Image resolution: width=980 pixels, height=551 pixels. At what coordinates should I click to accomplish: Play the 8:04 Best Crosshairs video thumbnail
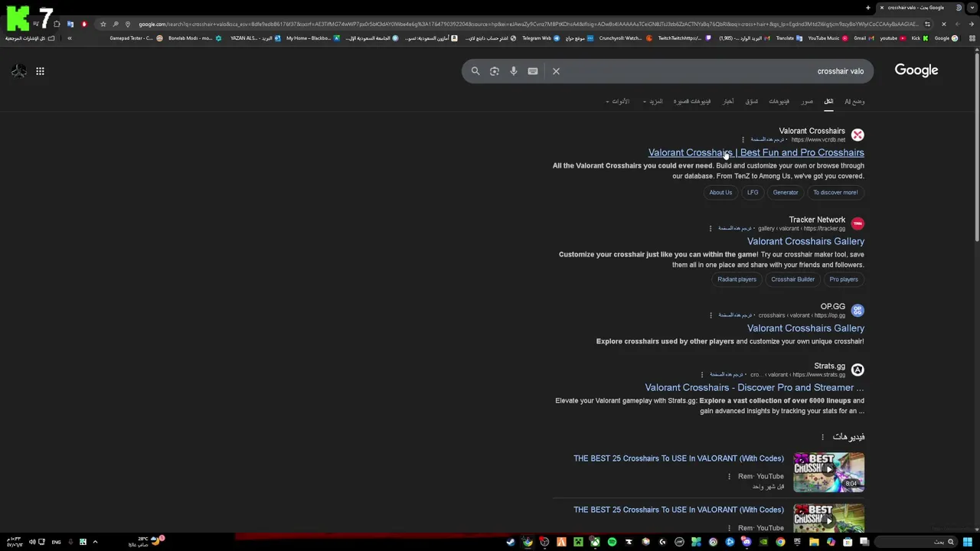coord(829,471)
